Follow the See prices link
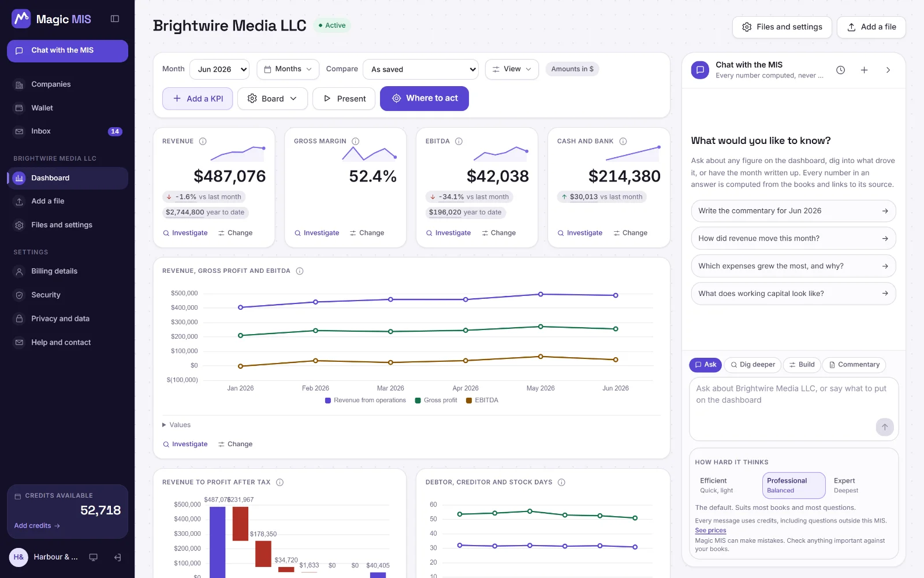 [x=710, y=530]
